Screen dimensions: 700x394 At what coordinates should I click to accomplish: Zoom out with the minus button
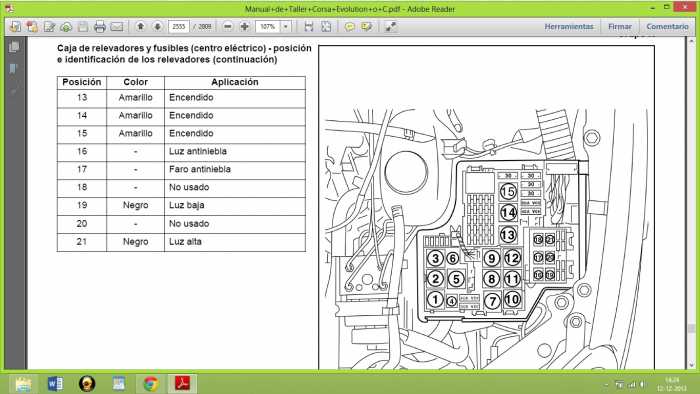[228, 27]
